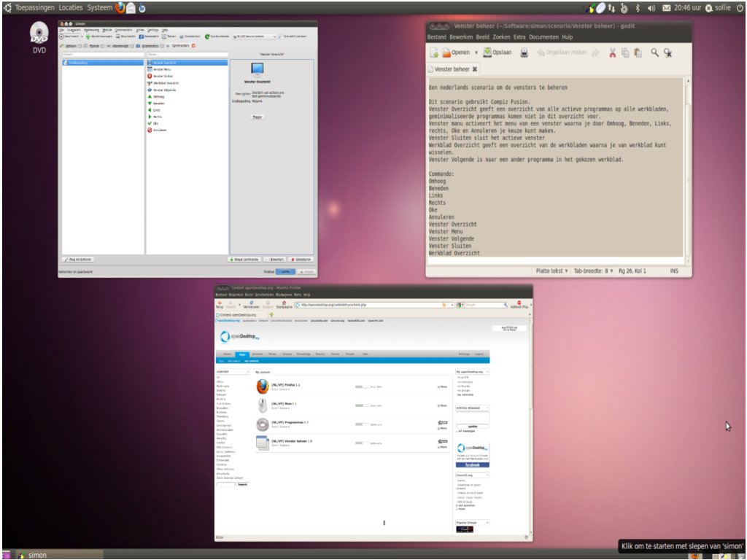The height and width of the screenshot is (560, 747).
Task: Click the Bewerken button in simon
Action: (x=275, y=260)
